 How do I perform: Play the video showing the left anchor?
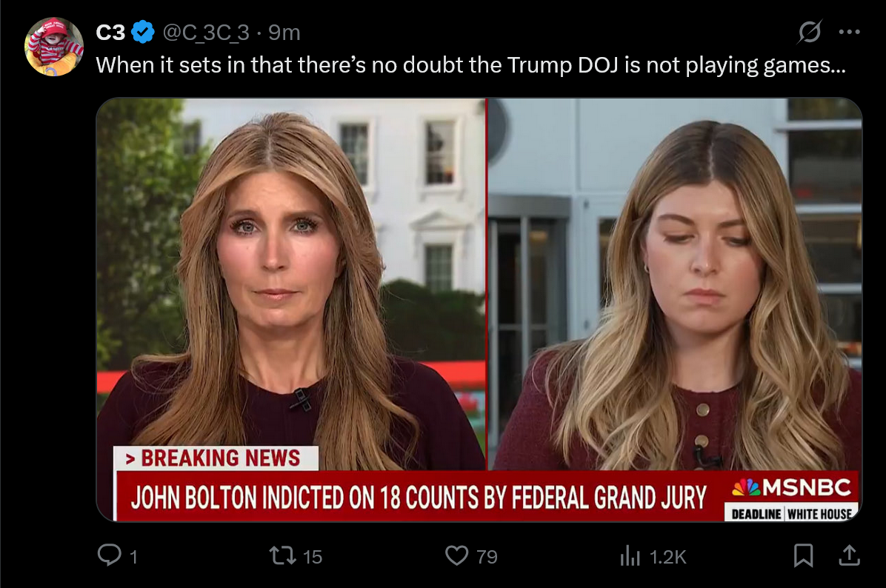(291, 282)
